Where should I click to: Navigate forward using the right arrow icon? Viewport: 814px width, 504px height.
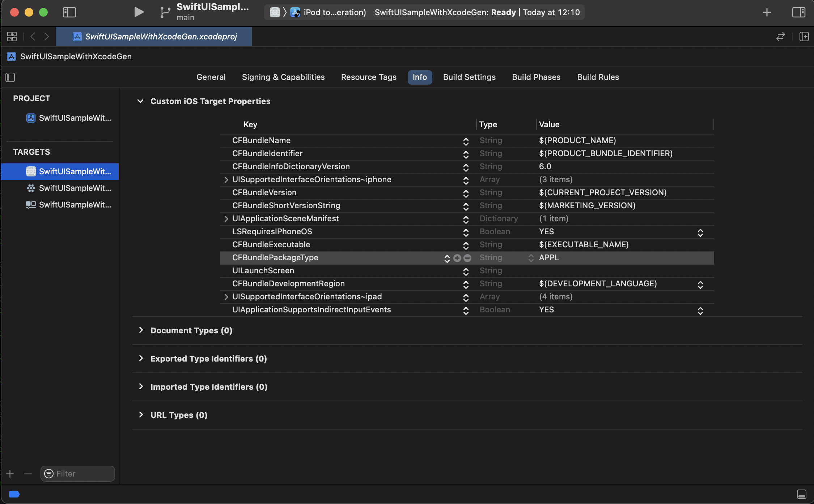[46, 36]
